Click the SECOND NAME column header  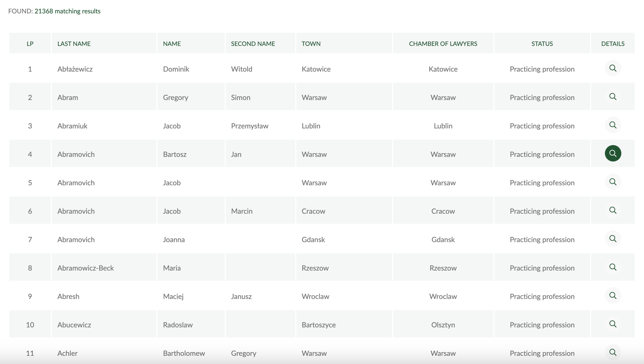(x=253, y=44)
